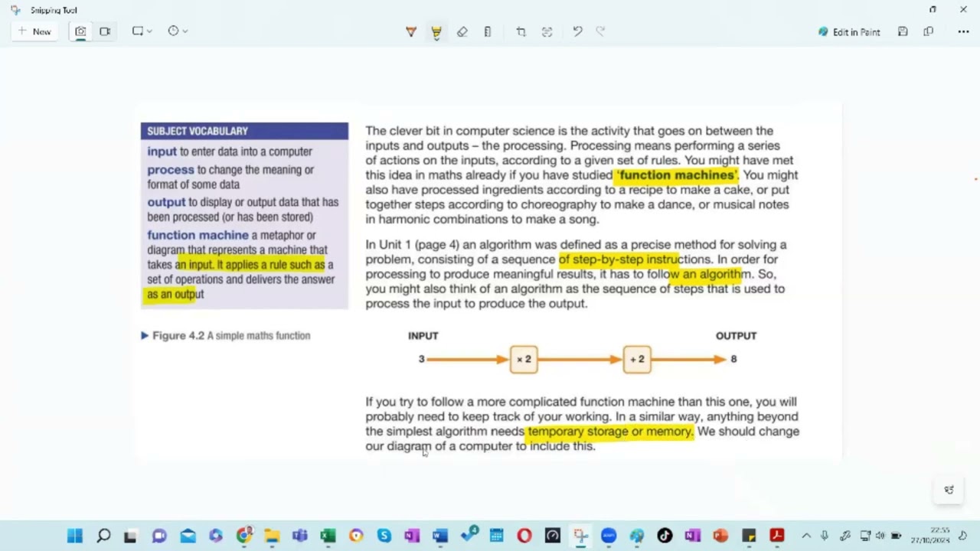Open the Windows Start menu
The image size is (980, 551).
pyautogui.click(x=74, y=536)
